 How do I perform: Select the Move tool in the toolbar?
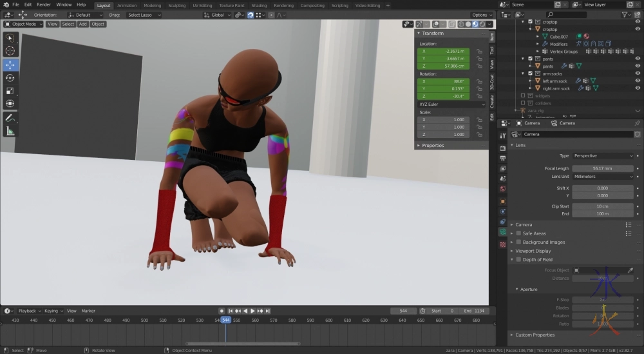(10, 64)
